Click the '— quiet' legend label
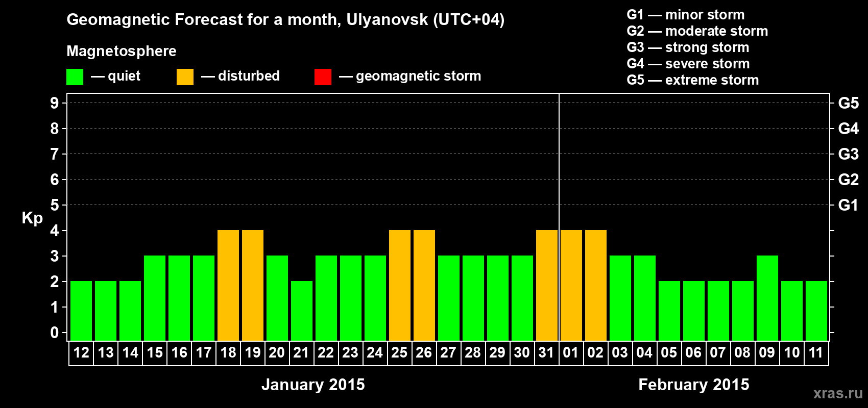 [116, 76]
